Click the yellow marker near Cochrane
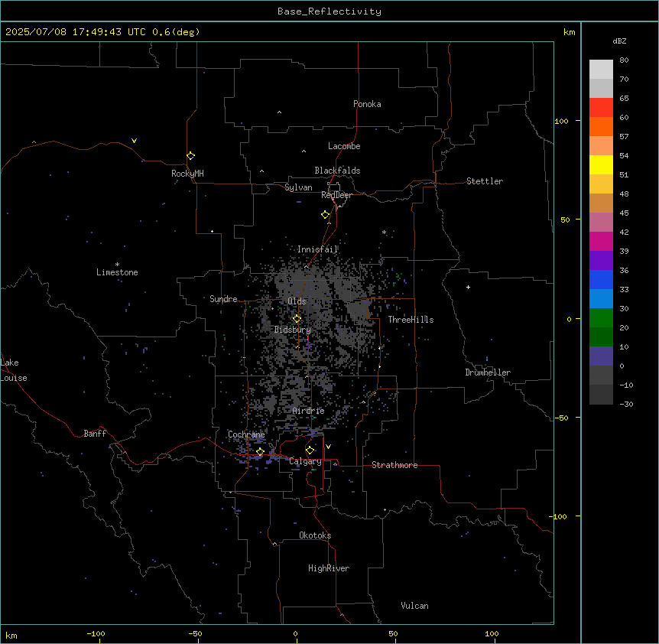This screenshot has height=644, width=659. tap(260, 452)
